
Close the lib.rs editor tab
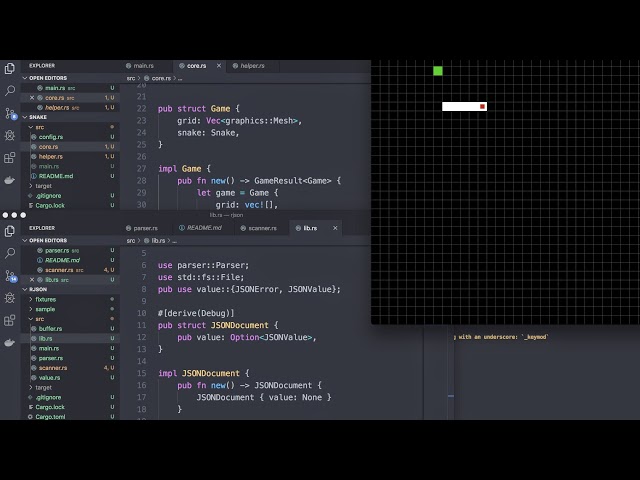(x=335, y=228)
